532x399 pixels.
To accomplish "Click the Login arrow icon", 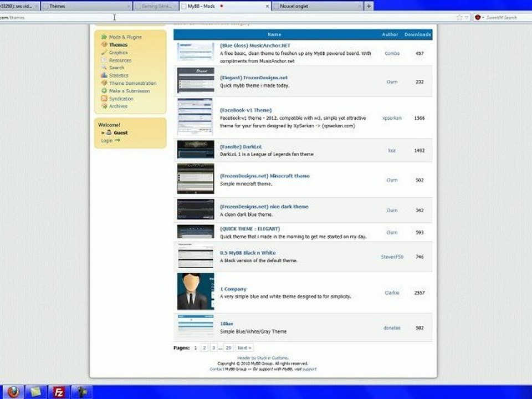I will click(117, 140).
